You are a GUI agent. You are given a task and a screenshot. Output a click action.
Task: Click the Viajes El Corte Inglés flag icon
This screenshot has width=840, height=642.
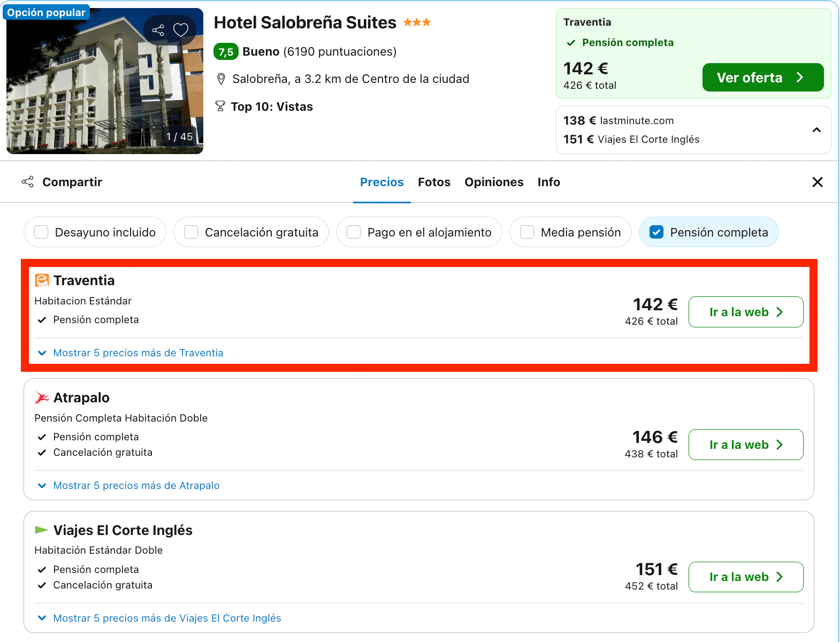tap(42, 530)
